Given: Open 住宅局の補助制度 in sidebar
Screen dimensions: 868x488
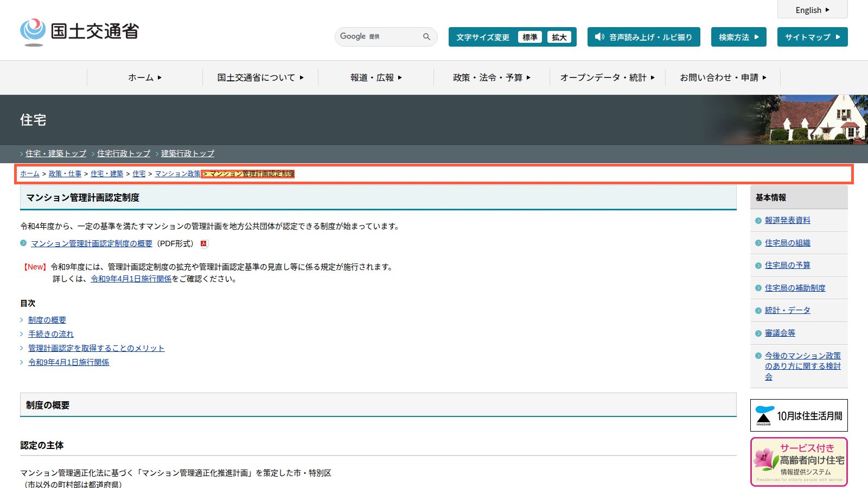Looking at the screenshot, I should pyautogui.click(x=795, y=288).
